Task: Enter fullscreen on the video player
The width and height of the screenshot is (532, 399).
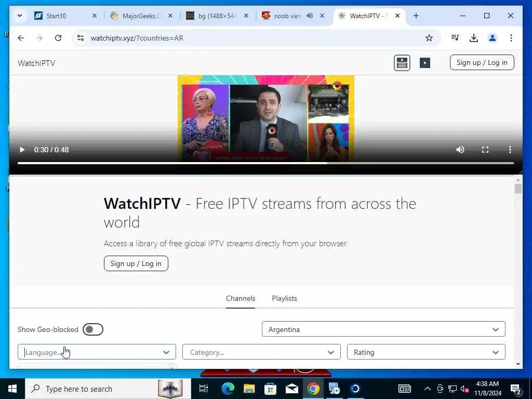Action: pos(485,150)
